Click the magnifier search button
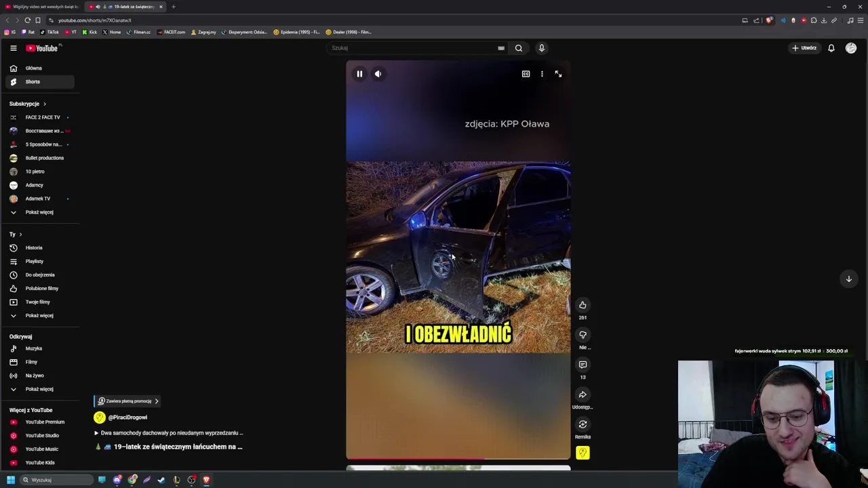 (x=519, y=48)
